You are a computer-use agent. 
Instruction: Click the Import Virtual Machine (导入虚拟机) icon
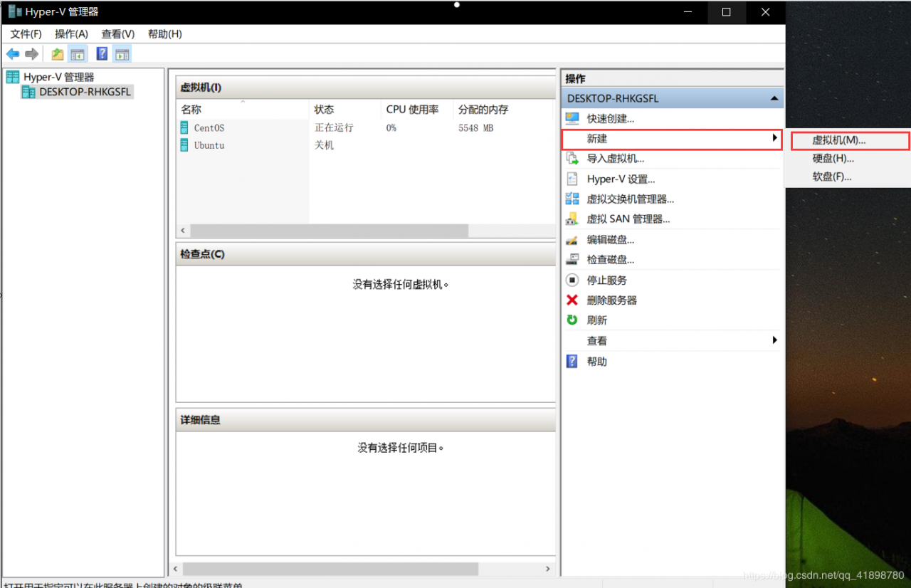[x=572, y=159]
